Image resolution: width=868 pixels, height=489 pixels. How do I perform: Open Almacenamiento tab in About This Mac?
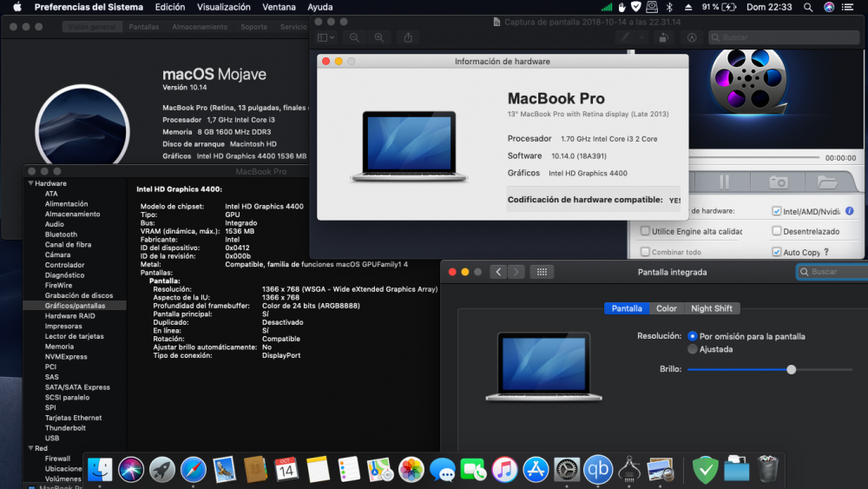pos(200,27)
